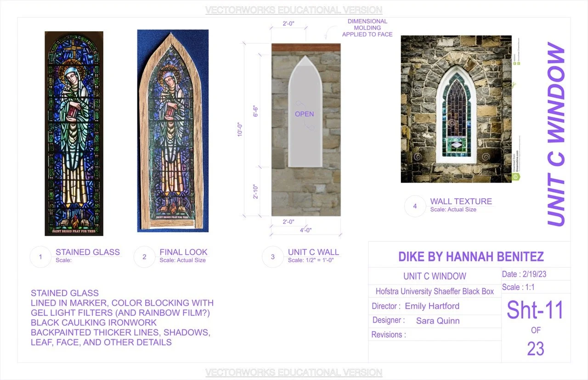Click drawing marker circle number 2

point(144,257)
